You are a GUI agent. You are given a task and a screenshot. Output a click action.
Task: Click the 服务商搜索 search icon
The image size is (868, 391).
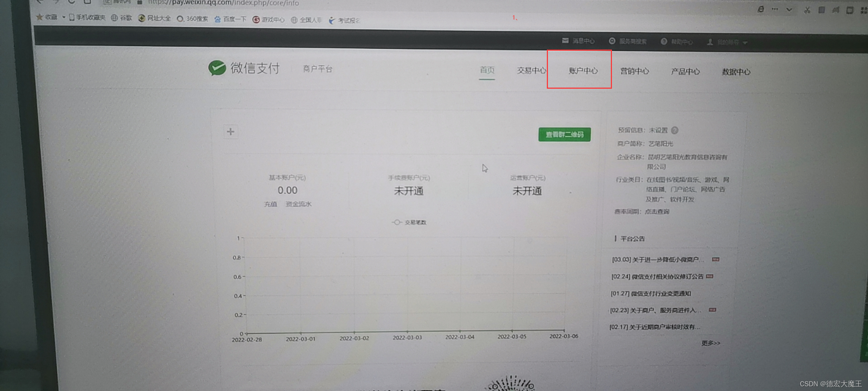point(612,41)
